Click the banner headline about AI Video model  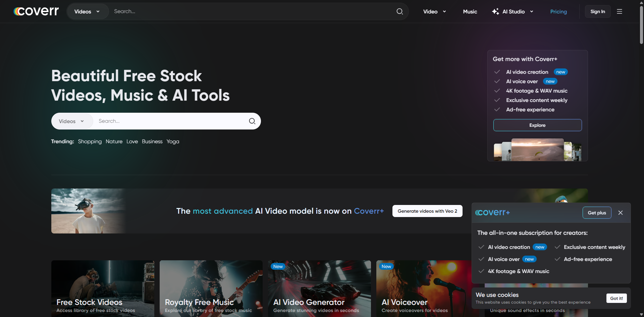tap(280, 211)
